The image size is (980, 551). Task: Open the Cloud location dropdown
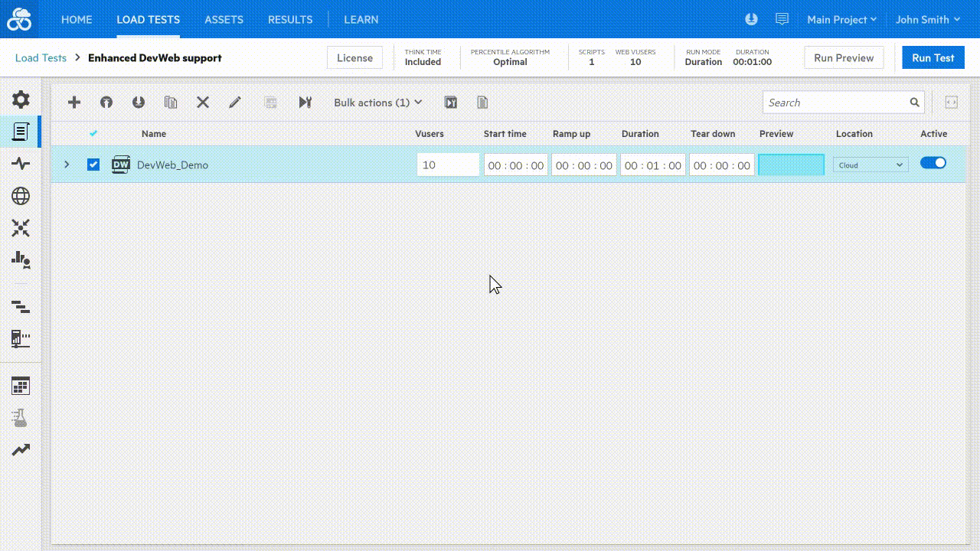click(870, 165)
